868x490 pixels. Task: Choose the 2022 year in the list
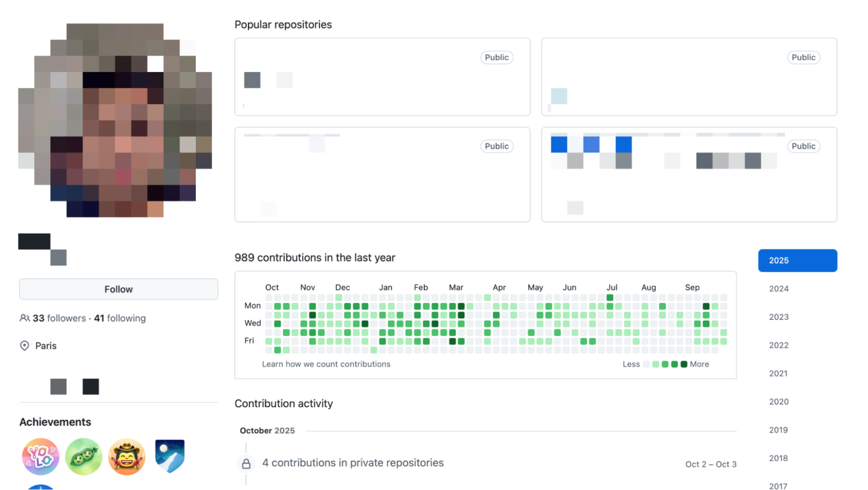click(778, 345)
